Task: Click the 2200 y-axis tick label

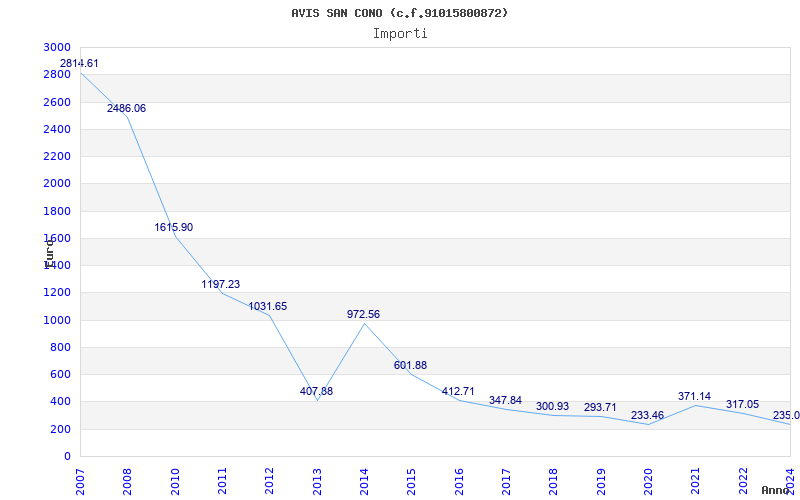Action: pyautogui.click(x=57, y=157)
